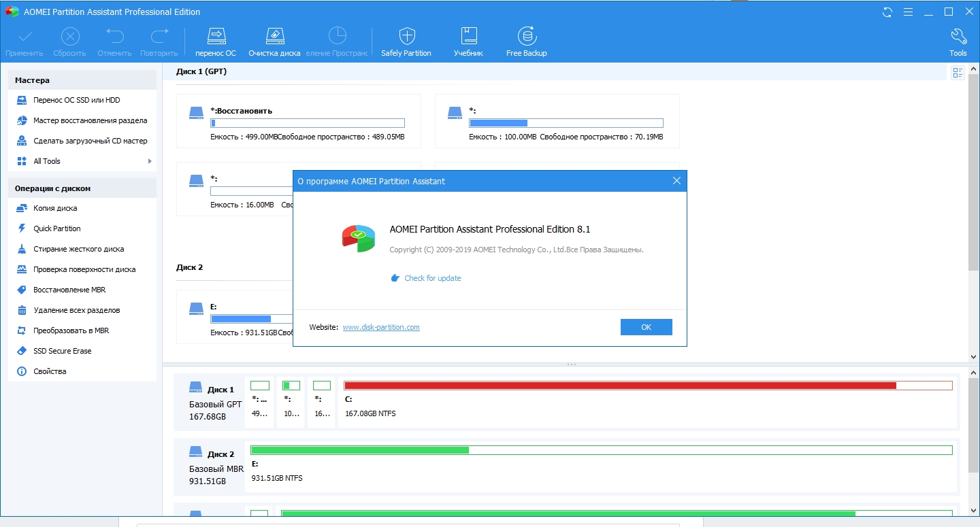
Task: Click the disk icon of the 16.00MB partition
Action: click(196, 181)
